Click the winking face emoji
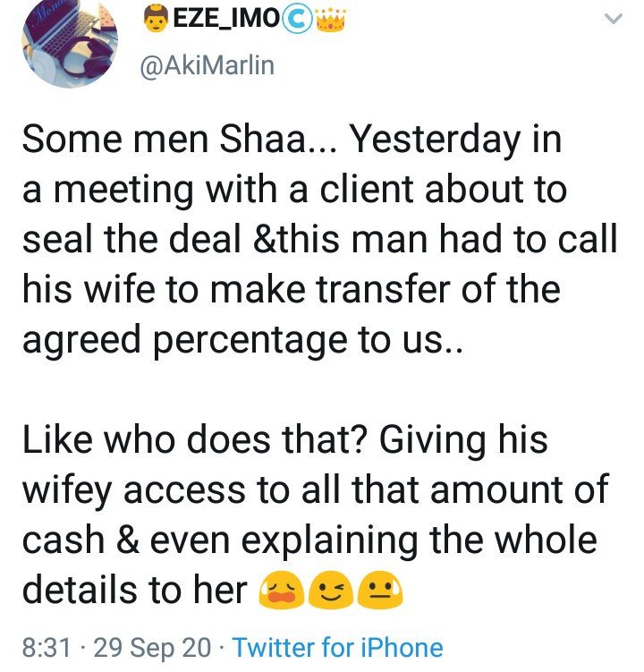 330,591
